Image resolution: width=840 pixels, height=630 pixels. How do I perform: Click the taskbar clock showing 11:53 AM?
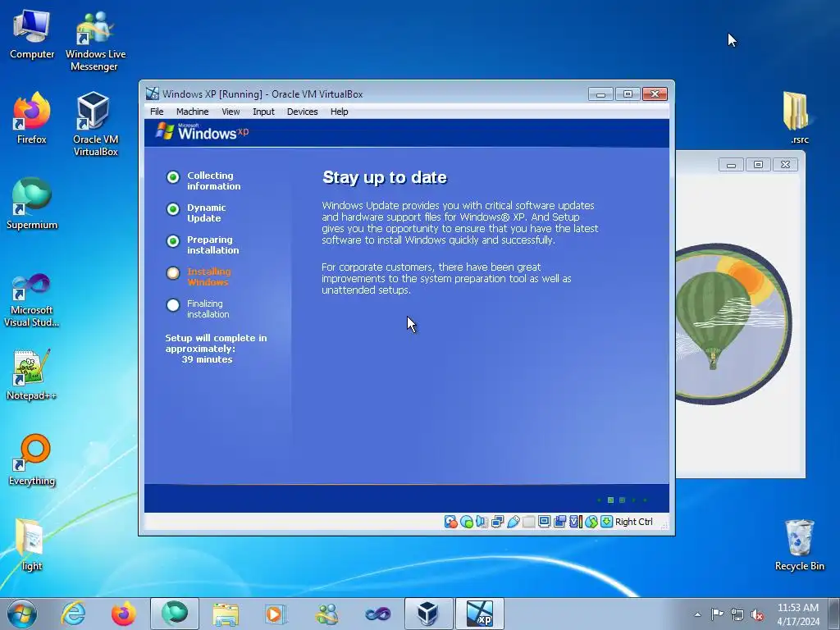(x=797, y=614)
